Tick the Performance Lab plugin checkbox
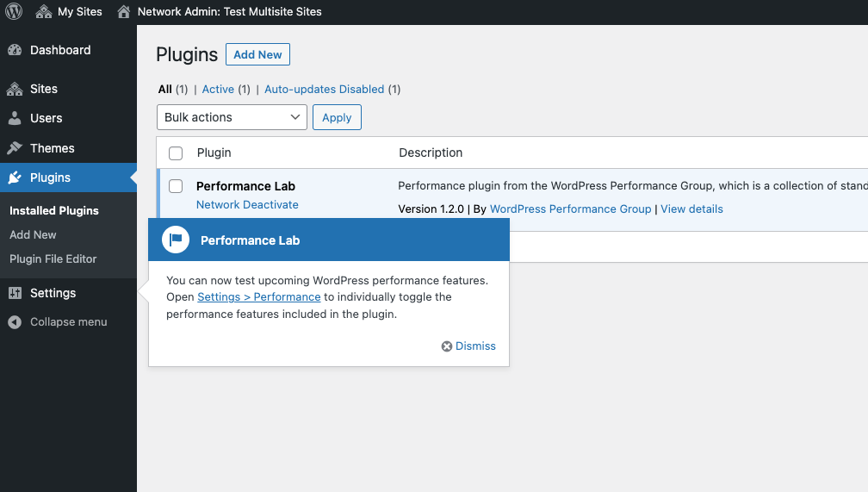Screen dimensions: 868x492 (176, 186)
